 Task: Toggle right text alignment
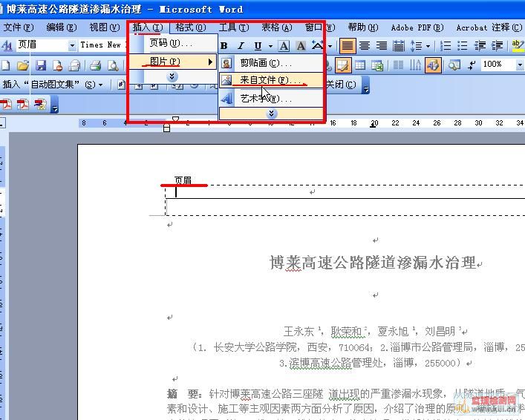382,46
